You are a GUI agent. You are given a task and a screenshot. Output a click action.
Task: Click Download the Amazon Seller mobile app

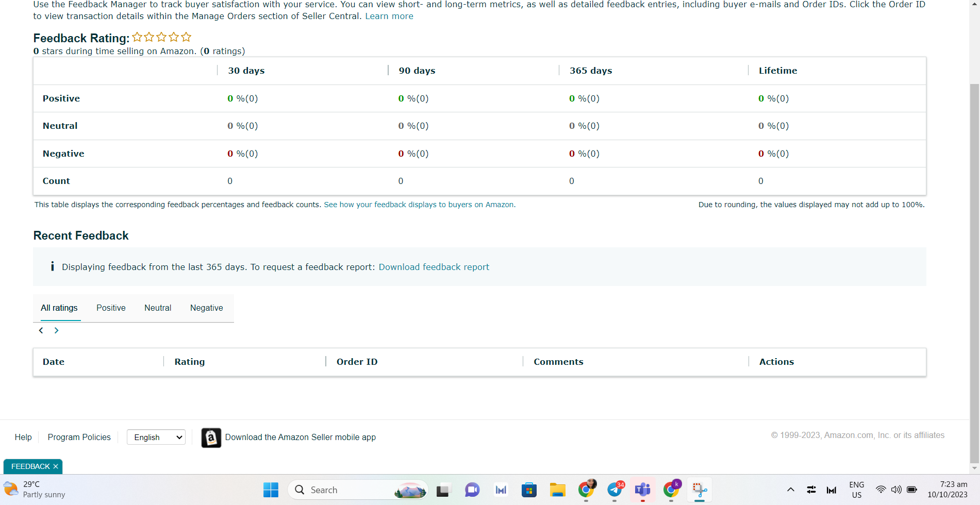[301, 437]
